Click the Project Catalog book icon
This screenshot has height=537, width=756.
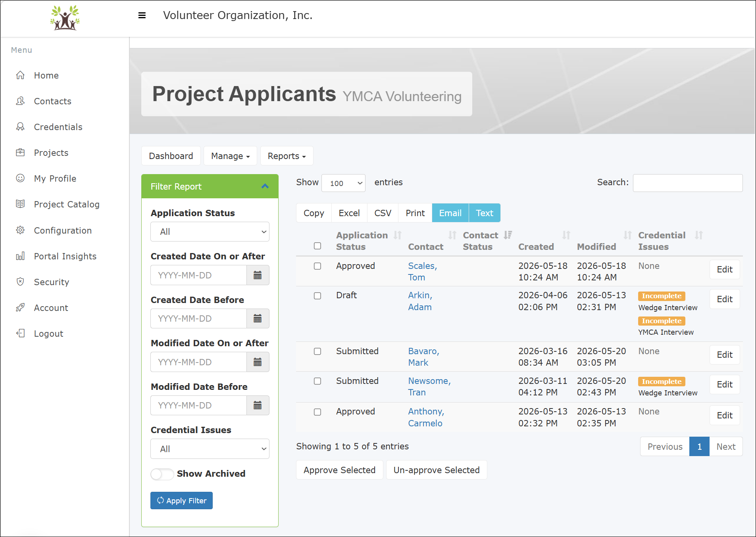pyautogui.click(x=20, y=204)
